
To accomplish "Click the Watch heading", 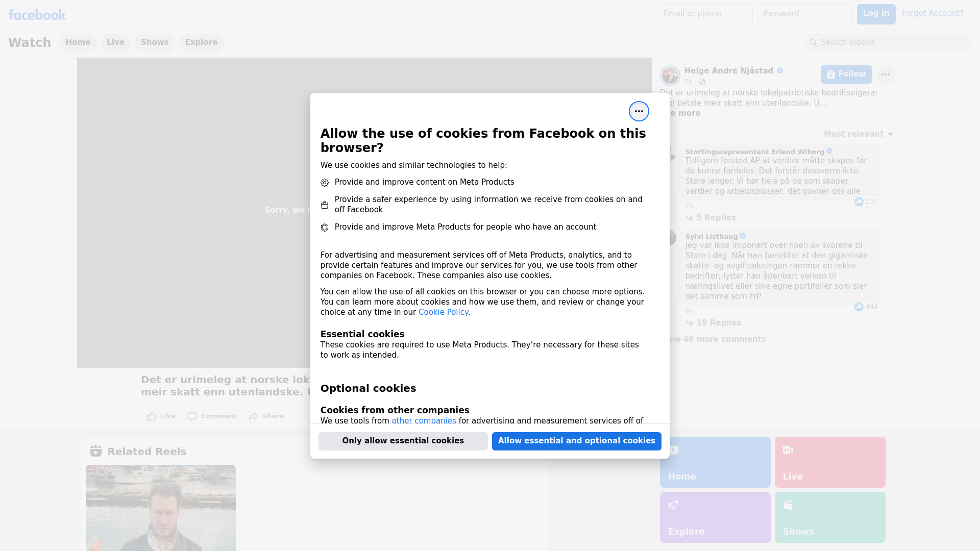I will 30,42.
